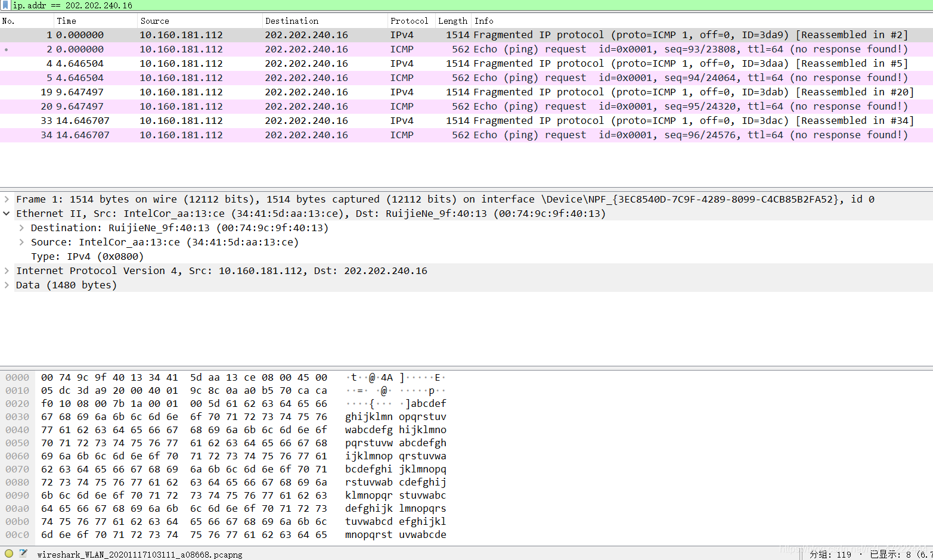
Task: Click Data (1480 bytes) label
Action: [66, 285]
